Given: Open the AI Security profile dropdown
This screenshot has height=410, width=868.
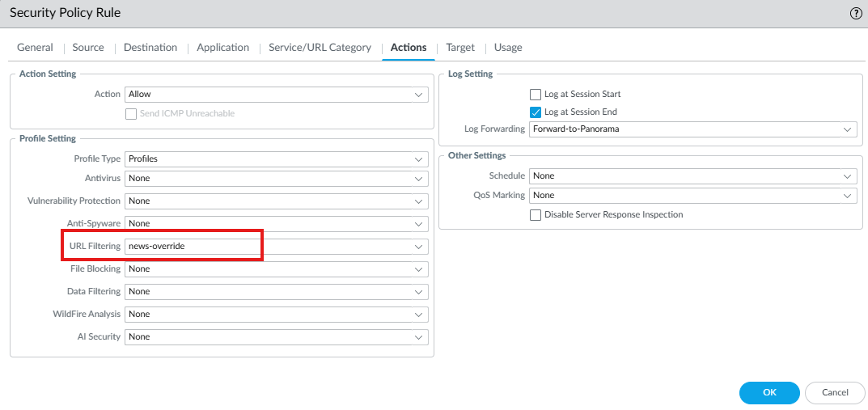Looking at the screenshot, I should tap(276, 336).
